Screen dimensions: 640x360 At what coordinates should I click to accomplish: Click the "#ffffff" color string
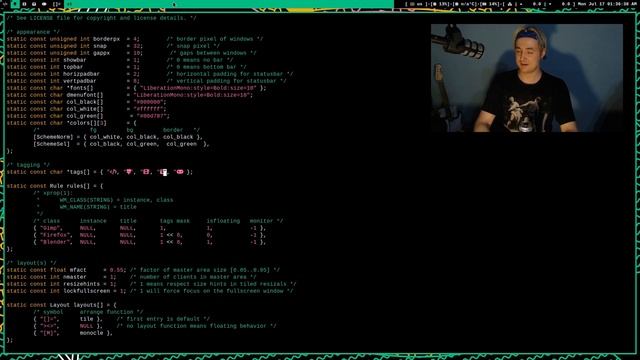150,109
